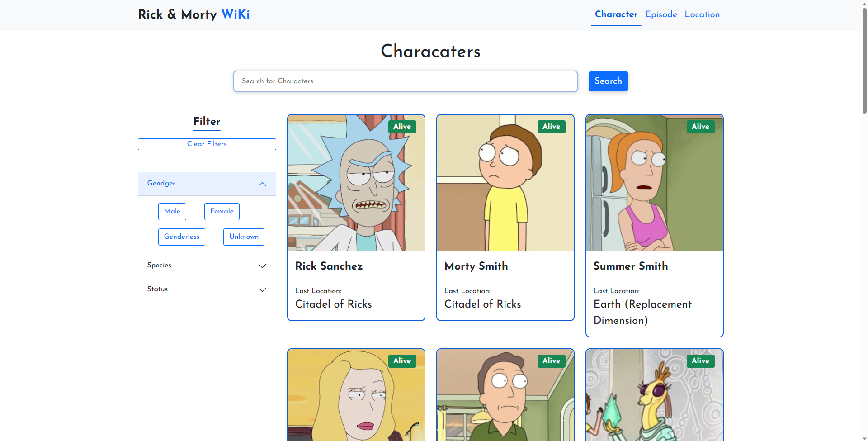Open the yellow alien character card
The width and height of the screenshot is (868, 441).
coord(655,395)
